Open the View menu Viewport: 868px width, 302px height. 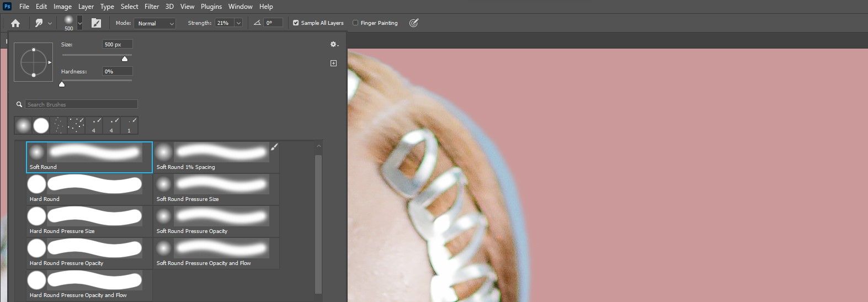(x=188, y=7)
